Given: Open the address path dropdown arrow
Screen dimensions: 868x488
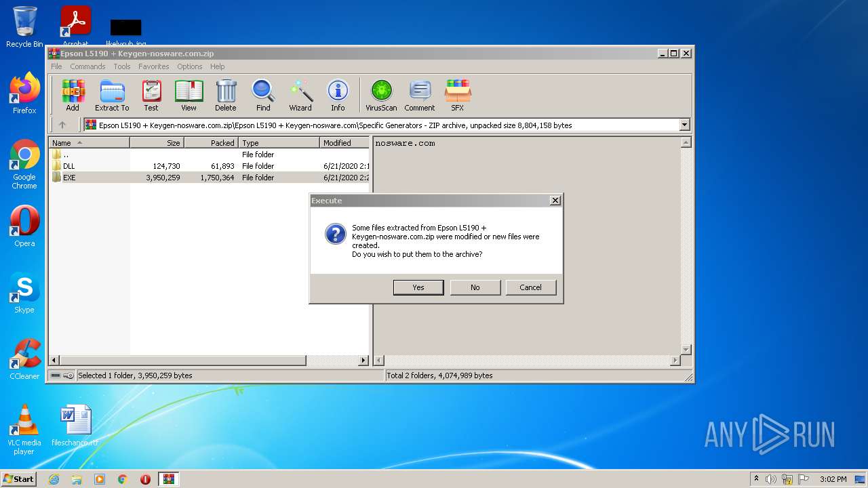Looking at the screenshot, I should point(684,125).
